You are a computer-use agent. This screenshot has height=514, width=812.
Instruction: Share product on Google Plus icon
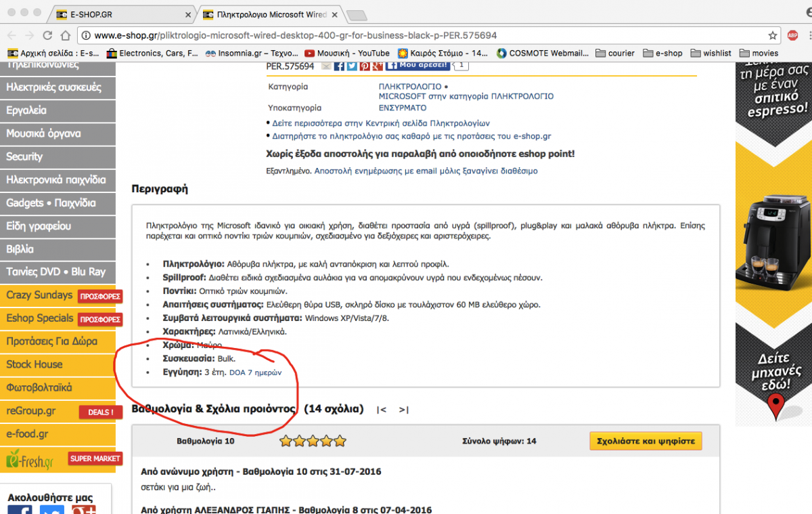[377, 66]
